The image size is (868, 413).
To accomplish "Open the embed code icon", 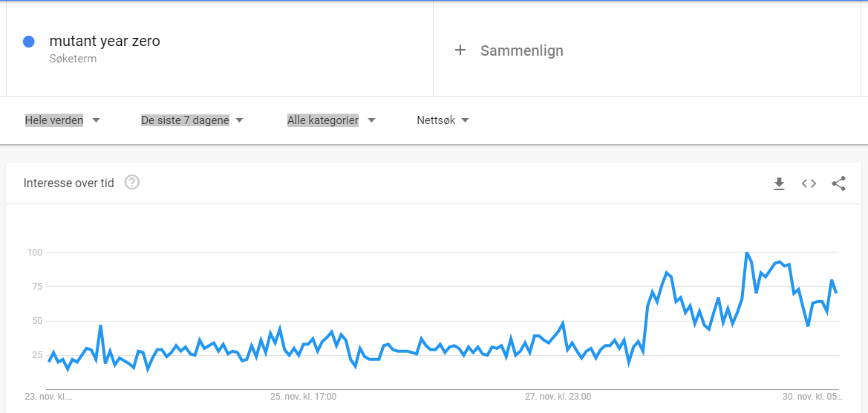I will pos(809,183).
